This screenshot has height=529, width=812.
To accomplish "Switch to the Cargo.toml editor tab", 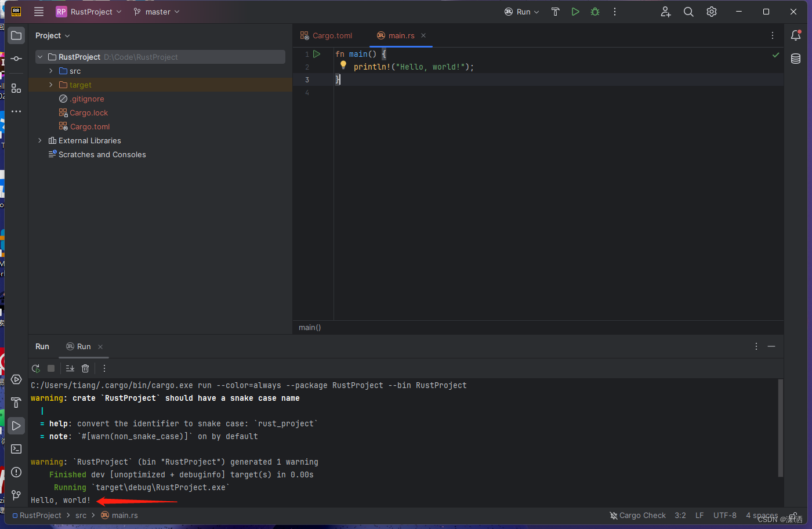I will [x=326, y=35].
